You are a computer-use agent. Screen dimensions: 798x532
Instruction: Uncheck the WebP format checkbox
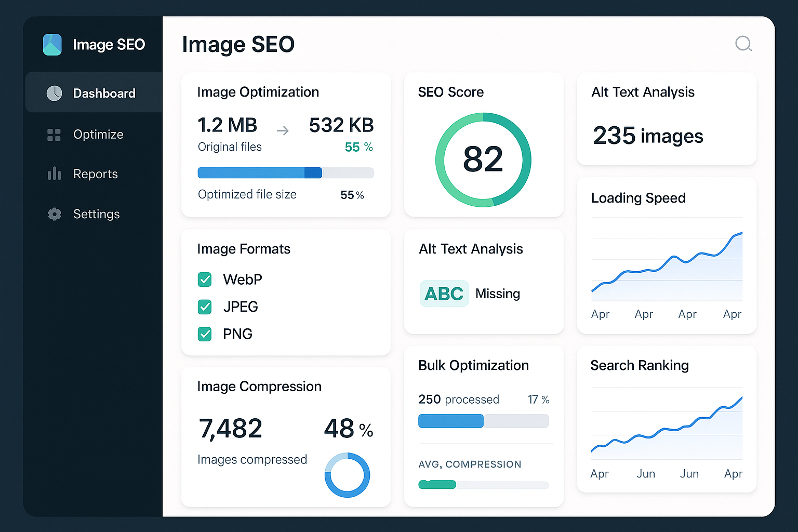pyautogui.click(x=205, y=280)
